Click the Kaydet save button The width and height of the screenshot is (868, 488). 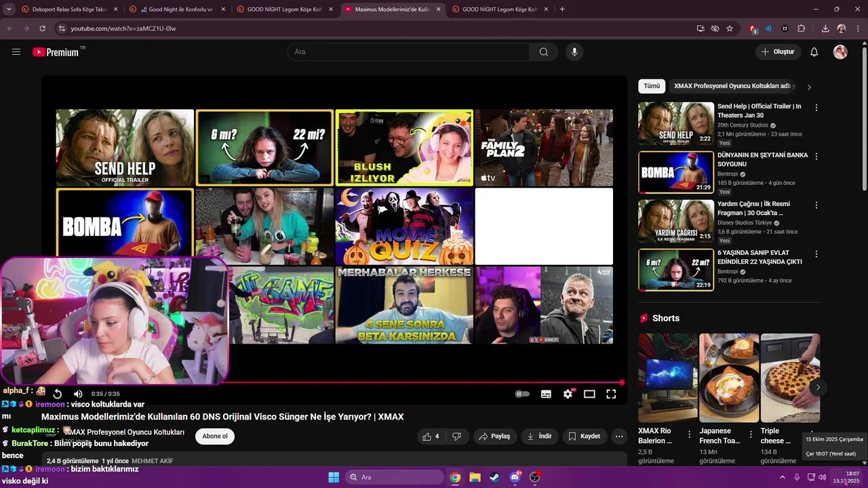coord(585,436)
